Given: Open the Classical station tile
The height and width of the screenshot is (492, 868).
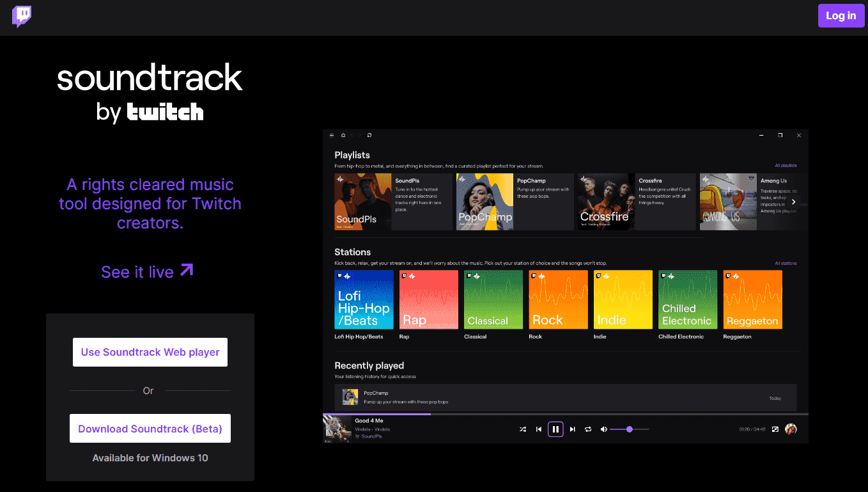Looking at the screenshot, I should (x=493, y=299).
